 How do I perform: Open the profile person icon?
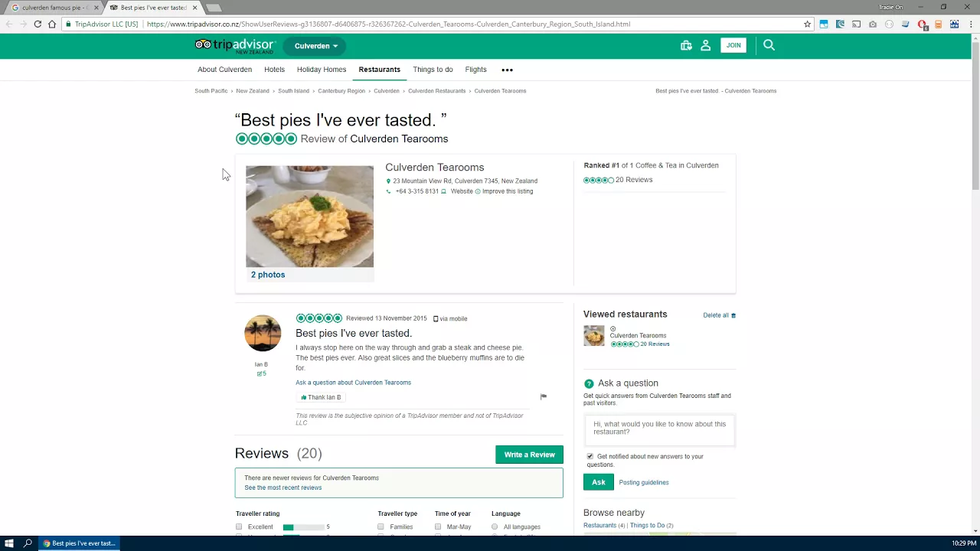706,45
